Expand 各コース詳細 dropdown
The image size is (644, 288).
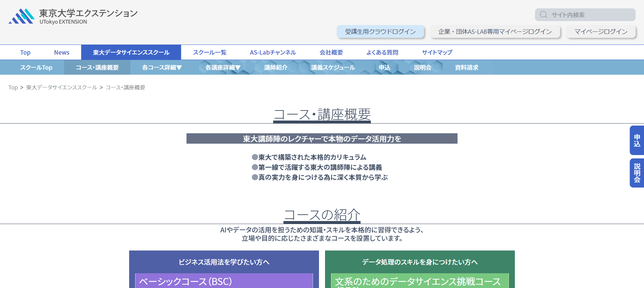pyautogui.click(x=162, y=67)
